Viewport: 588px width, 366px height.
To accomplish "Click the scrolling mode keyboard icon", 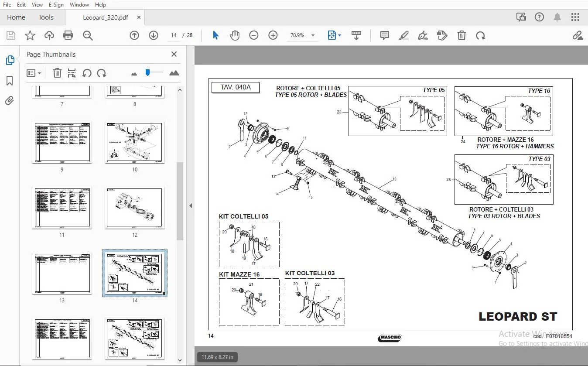I will pos(356,35).
